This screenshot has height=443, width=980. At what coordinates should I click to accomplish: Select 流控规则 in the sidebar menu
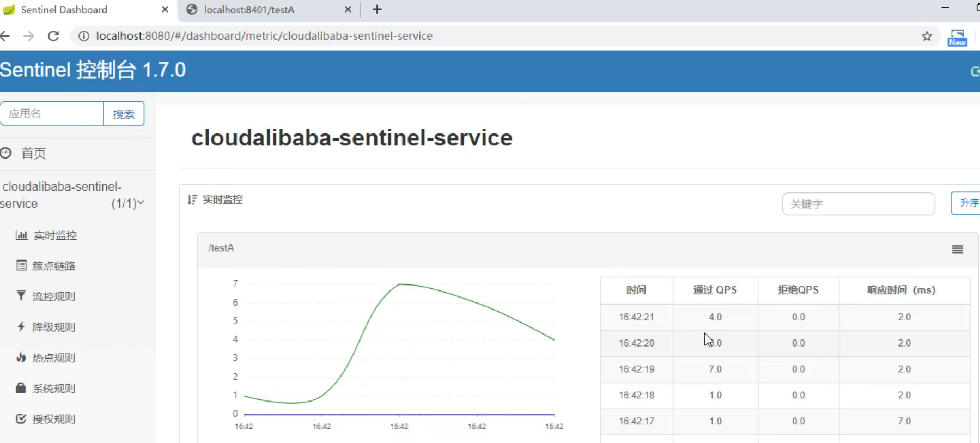(x=53, y=296)
